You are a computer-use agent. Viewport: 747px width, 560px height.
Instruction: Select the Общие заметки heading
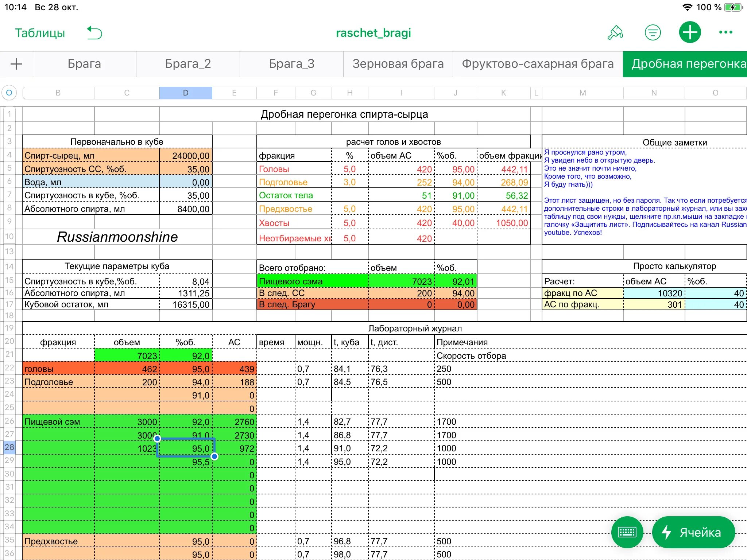click(x=674, y=142)
